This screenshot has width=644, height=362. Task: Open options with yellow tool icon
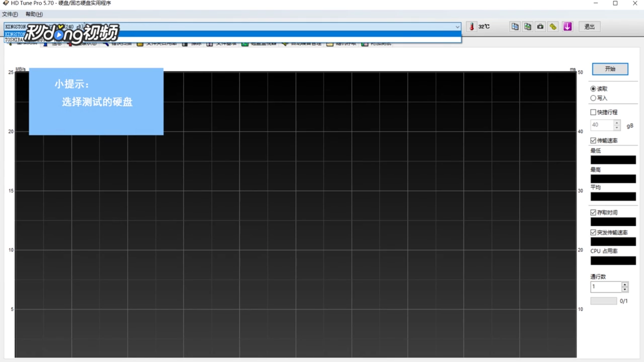coord(553,27)
